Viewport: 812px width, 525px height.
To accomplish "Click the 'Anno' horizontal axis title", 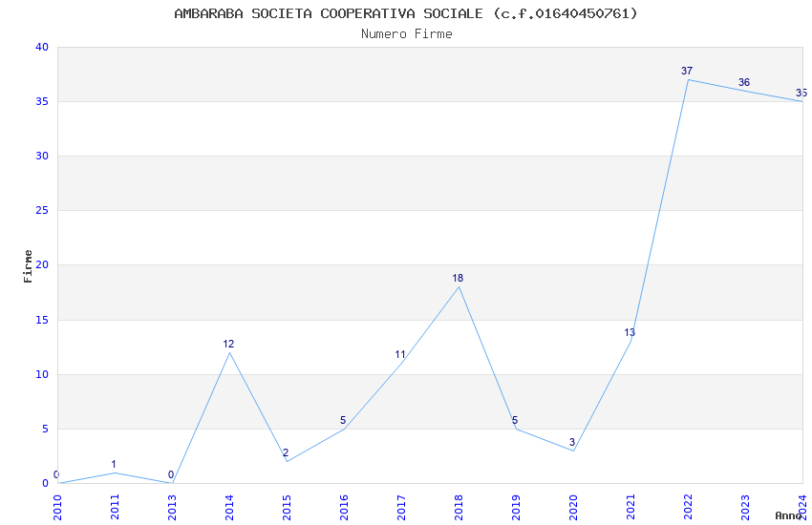I will 788,515.
